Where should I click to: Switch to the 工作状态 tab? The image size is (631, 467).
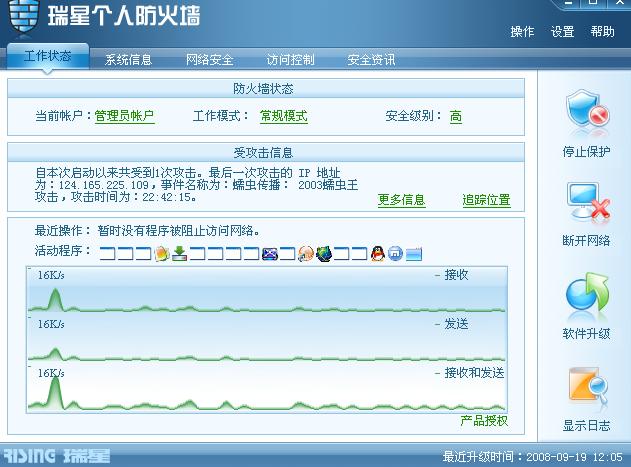click(x=47, y=56)
